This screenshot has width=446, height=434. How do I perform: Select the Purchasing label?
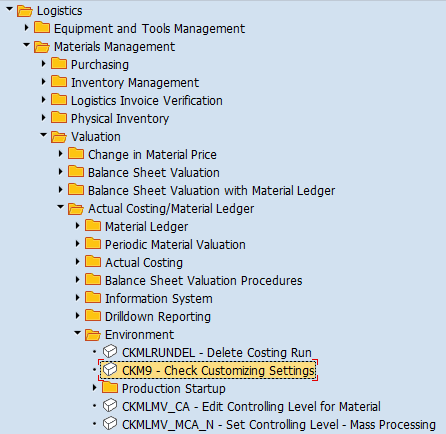click(100, 65)
